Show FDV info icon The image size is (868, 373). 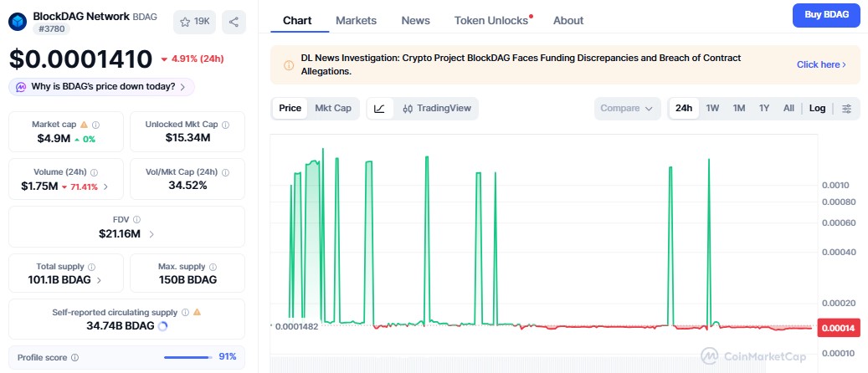[x=136, y=220]
